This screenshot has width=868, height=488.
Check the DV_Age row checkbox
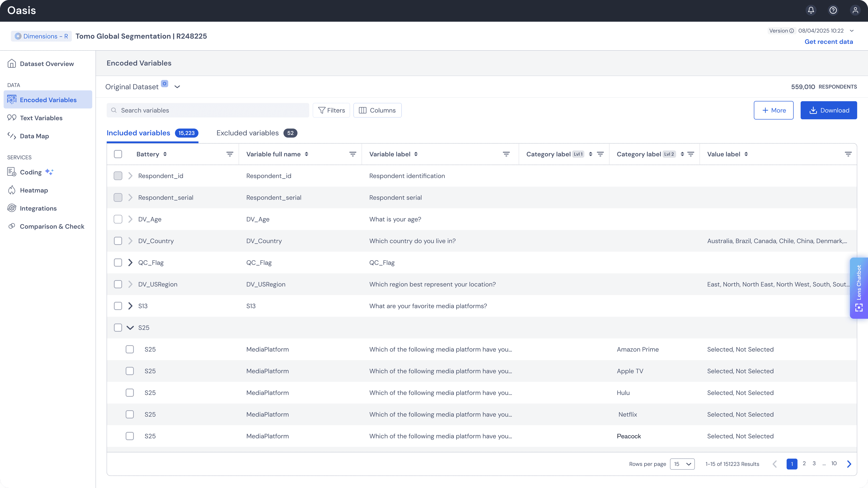coord(118,219)
